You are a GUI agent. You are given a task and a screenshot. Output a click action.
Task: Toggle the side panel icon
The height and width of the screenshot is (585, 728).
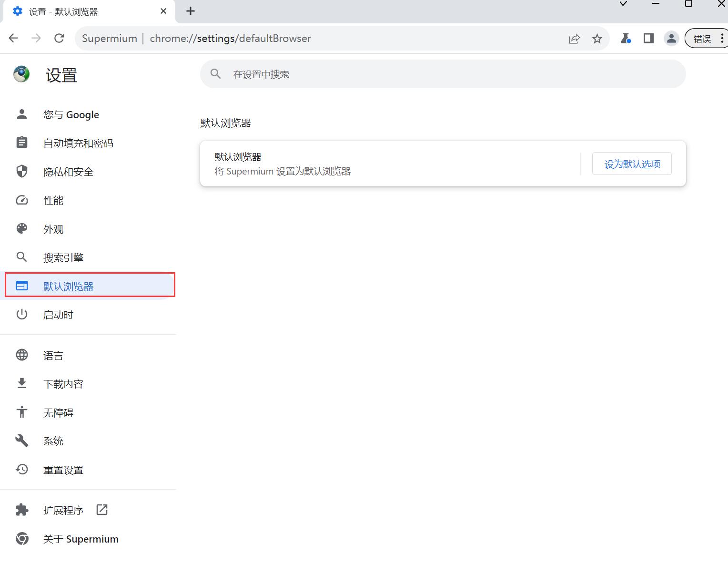(x=648, y=38)
